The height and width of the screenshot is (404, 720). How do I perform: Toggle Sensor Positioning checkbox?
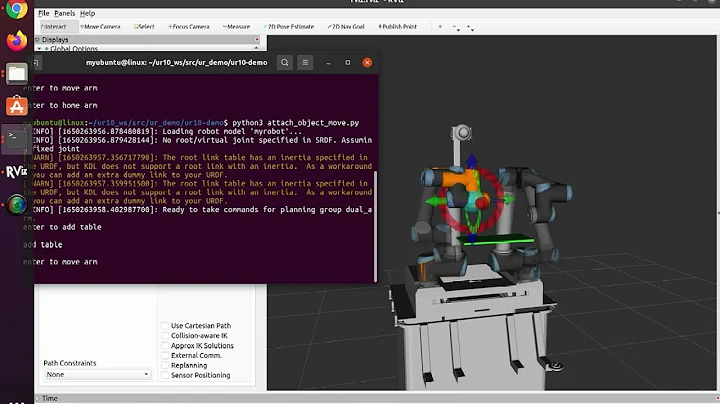[165, 375]
